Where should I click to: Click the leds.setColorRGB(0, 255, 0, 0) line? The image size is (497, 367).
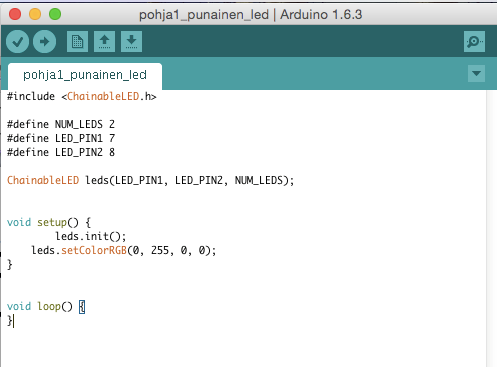coord(124,250)
